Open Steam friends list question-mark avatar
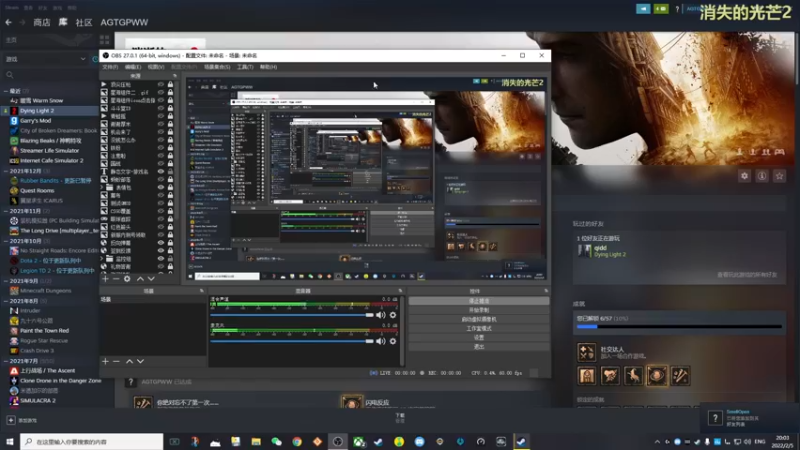The height and width of the screenshot is (450, 800). [715, 418]
